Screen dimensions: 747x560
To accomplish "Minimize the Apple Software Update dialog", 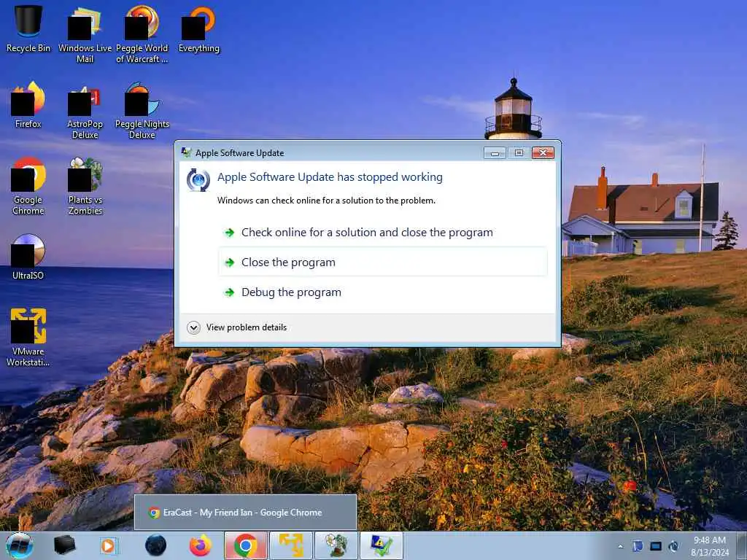I will click(495, 153).
